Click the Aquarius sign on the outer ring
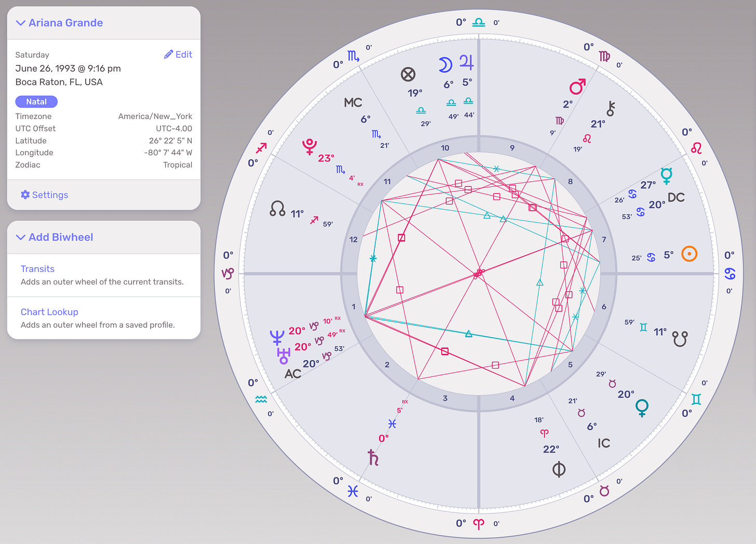The image size is (756, 544). (261, 399)
